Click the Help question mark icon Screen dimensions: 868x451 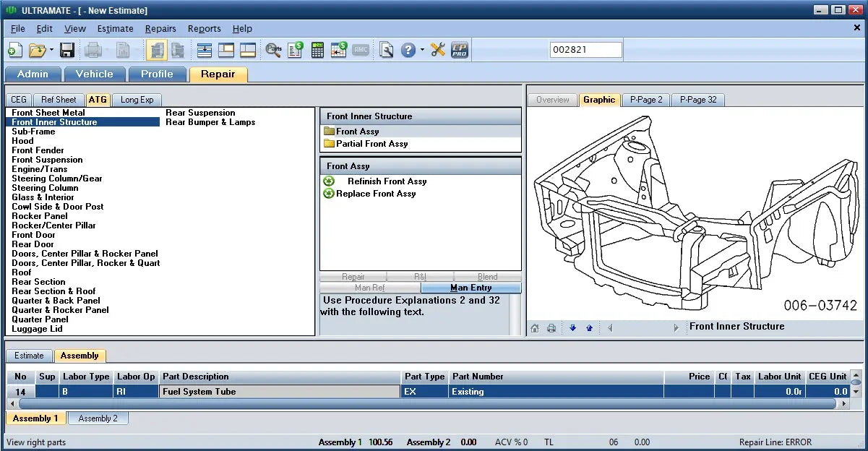tap(408, 50)
